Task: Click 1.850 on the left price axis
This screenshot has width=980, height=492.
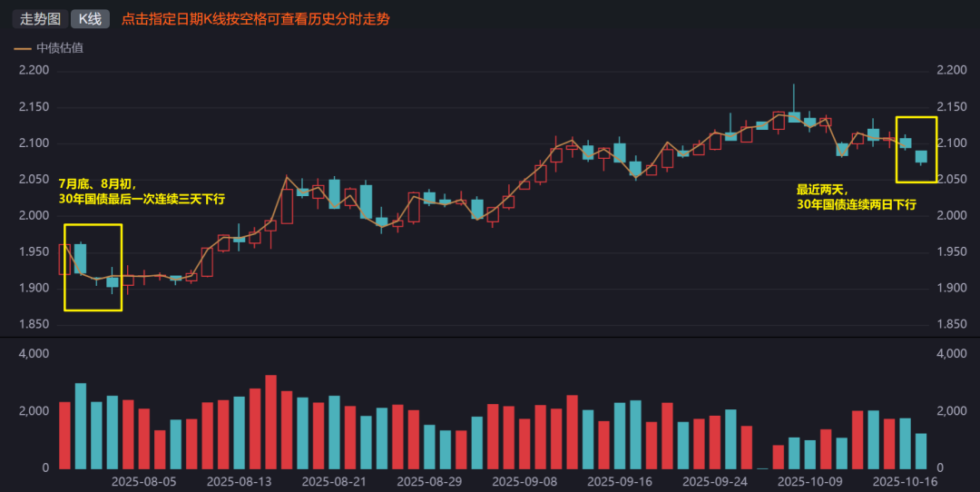Action: 34,324
